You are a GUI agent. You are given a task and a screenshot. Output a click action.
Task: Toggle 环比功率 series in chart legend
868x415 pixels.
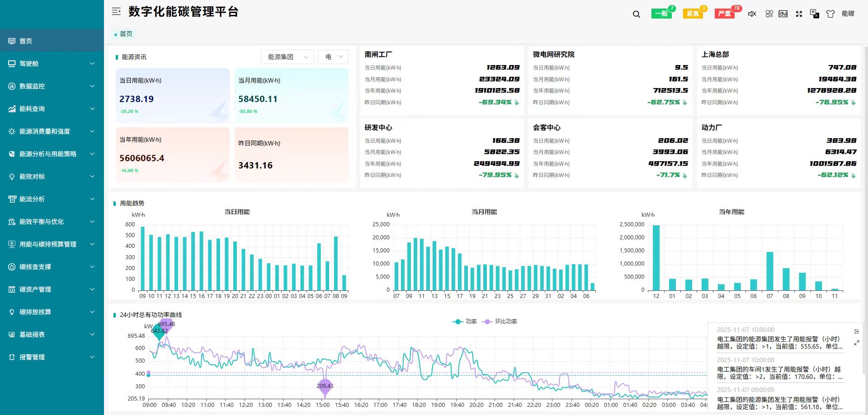tap(500, 322)
